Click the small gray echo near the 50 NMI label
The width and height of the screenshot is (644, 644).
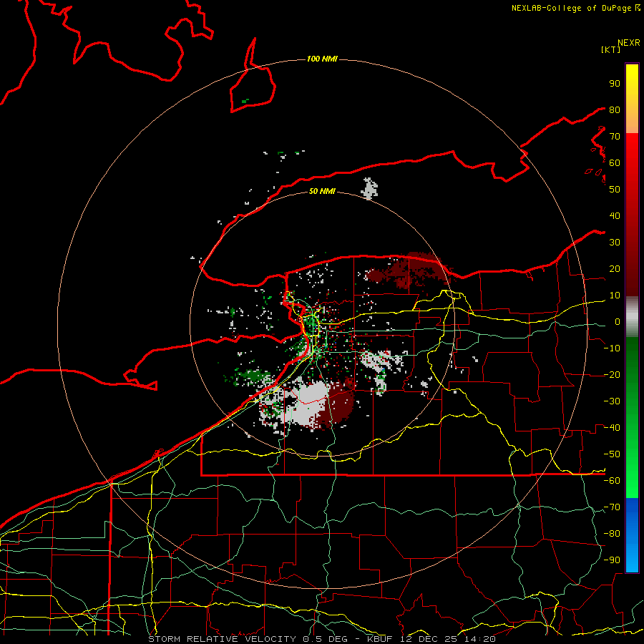369,188
